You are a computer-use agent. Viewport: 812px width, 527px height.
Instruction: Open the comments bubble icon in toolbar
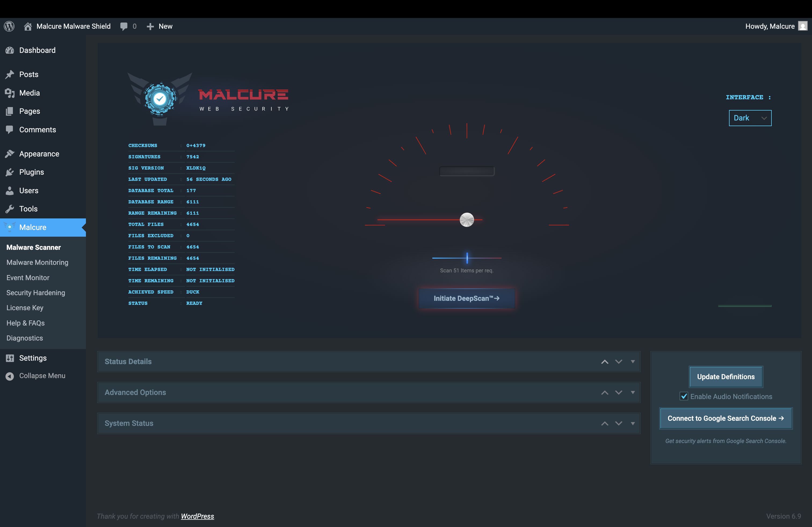[124, 26]
